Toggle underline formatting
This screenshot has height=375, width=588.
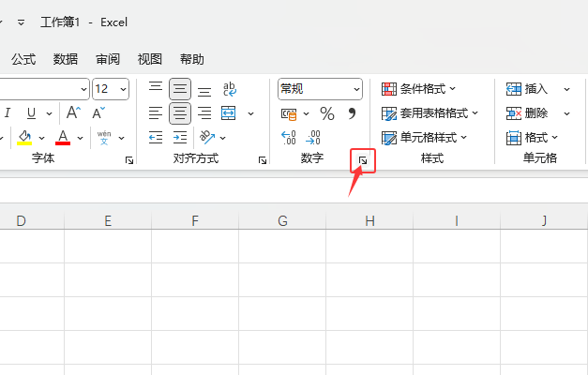click(x=32, y=112)
